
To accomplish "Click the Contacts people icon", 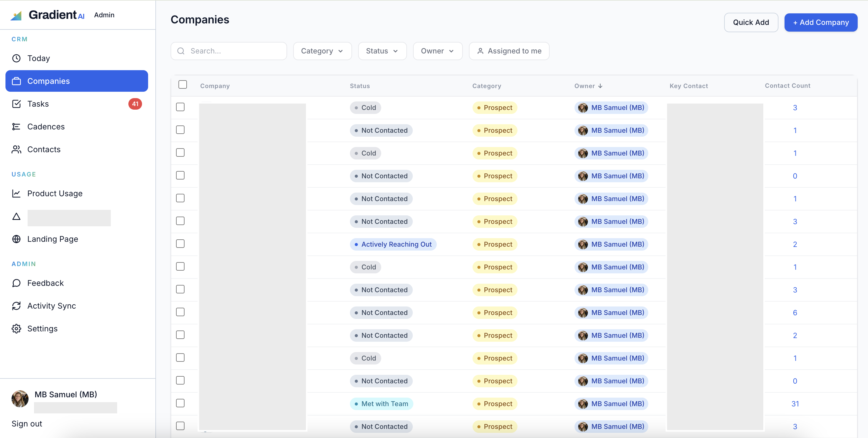I will tap(16, 149).
